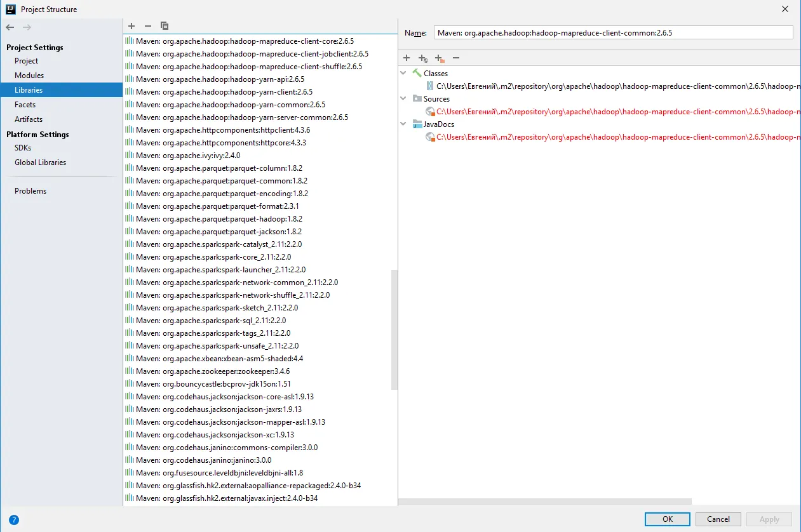Viewport: 801px width, 532px height.
Task: Select spark-catalyst_2.11:2.2.0 library
Action: (x=260, y=244)
